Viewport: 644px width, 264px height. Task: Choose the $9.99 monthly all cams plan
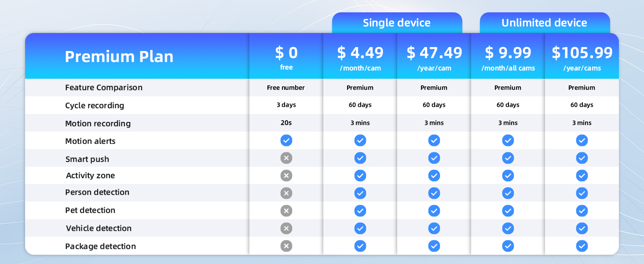pos(508,57)
